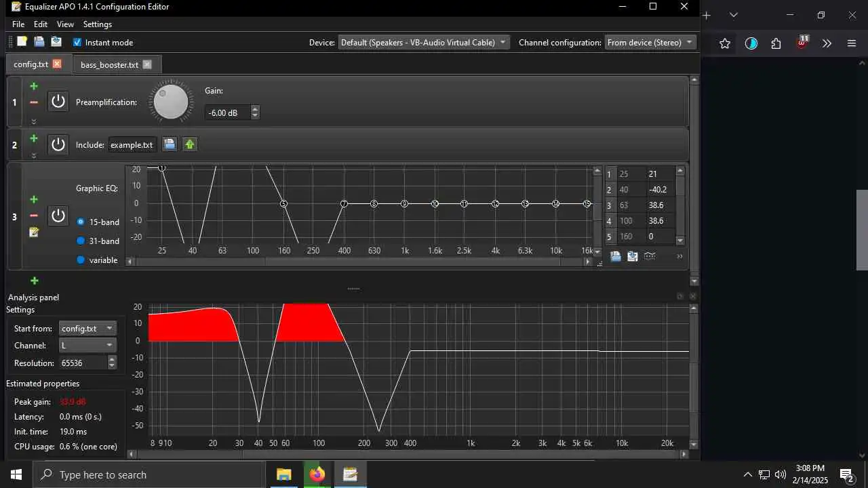Remove the Graphic EQ filter with red minus
This screenshot has height=488, width=868.
(x=34, y=216)
